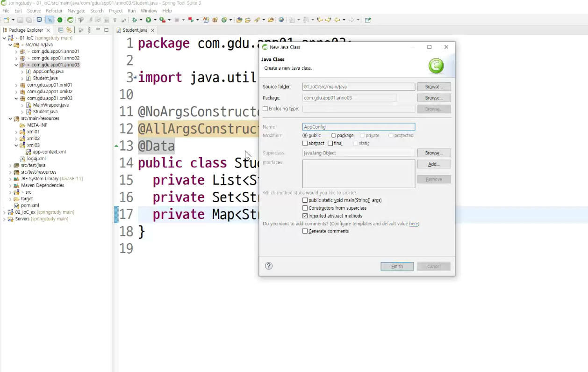
Task: Tick the Enclosing type checkbox
Action: [x=265, y=109]
